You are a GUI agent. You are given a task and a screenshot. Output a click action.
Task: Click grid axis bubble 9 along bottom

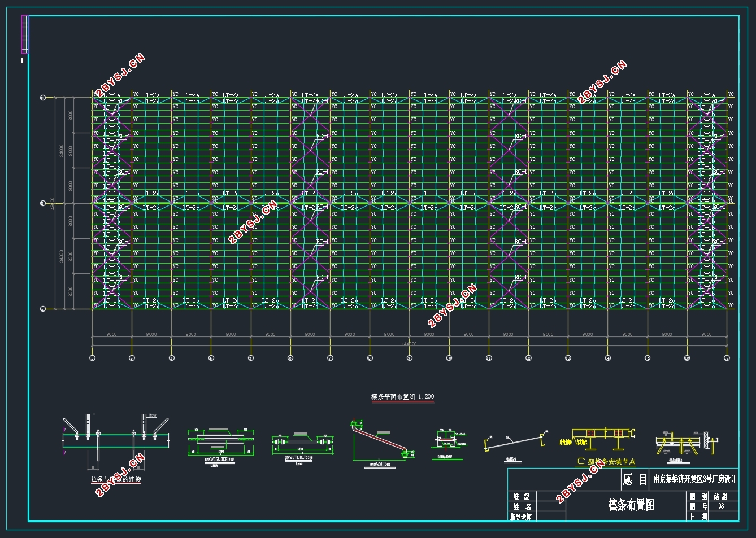click(x=410, y=358)
